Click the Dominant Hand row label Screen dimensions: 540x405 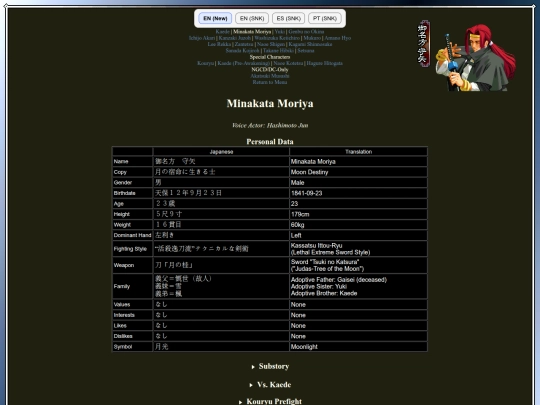point(133,235)
